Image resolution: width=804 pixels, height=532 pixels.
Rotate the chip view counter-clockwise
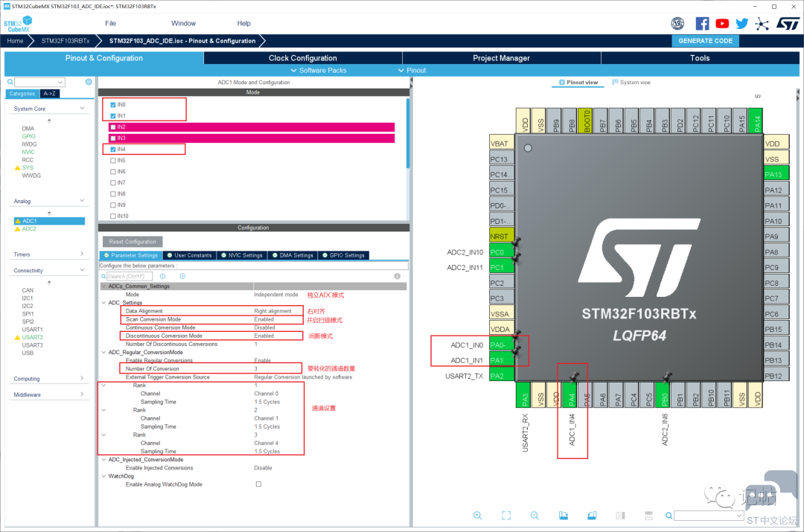coord(592,516)
